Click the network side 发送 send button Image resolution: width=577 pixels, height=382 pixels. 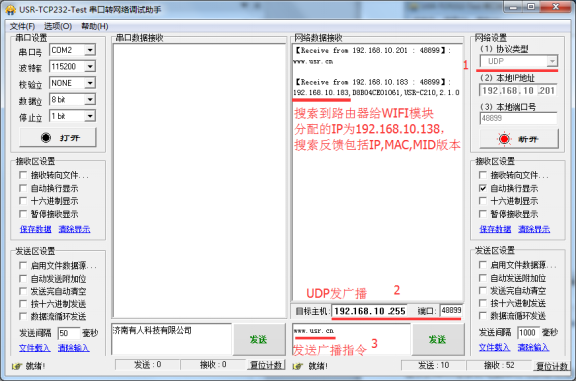pos(438,339)
